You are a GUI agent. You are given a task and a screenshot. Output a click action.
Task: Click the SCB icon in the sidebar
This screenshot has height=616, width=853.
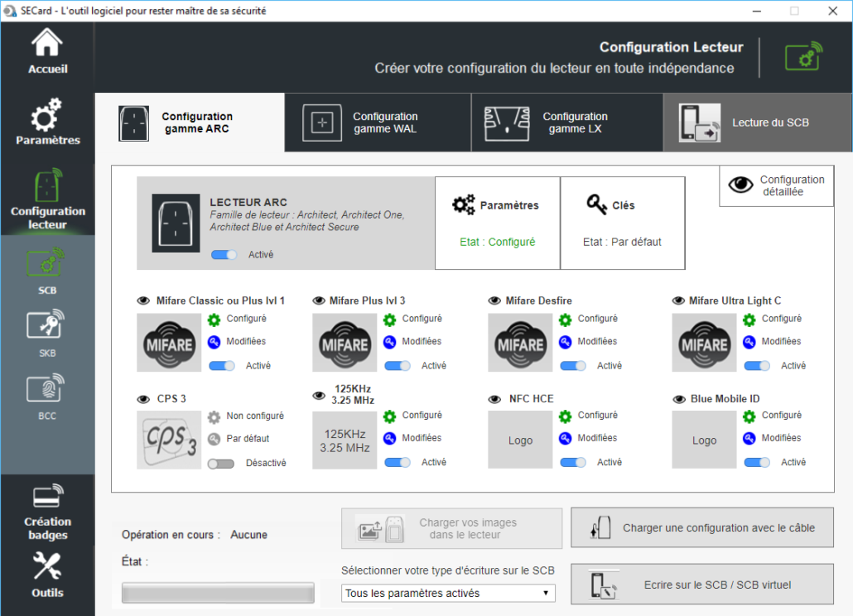pos(47,264)
